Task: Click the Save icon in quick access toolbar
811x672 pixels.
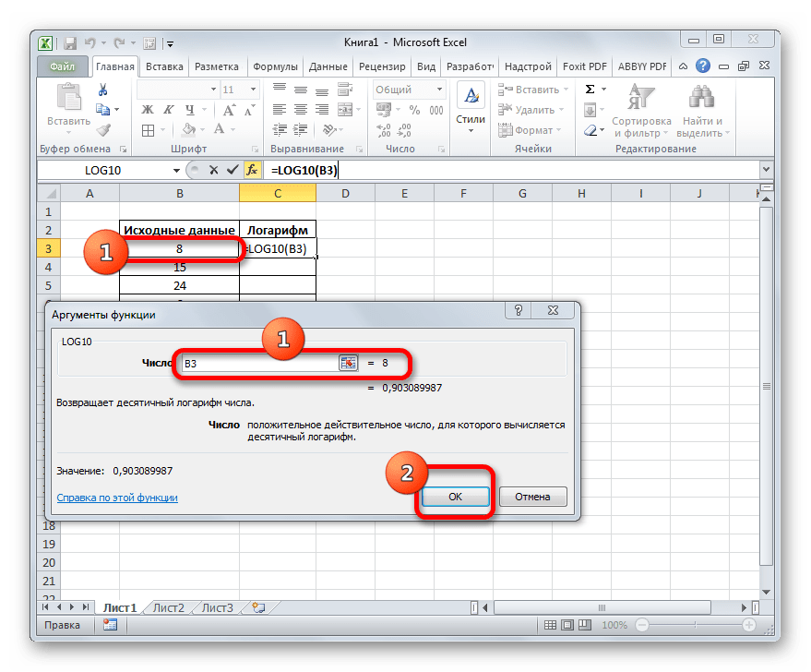Action: (x=66, y=42)
